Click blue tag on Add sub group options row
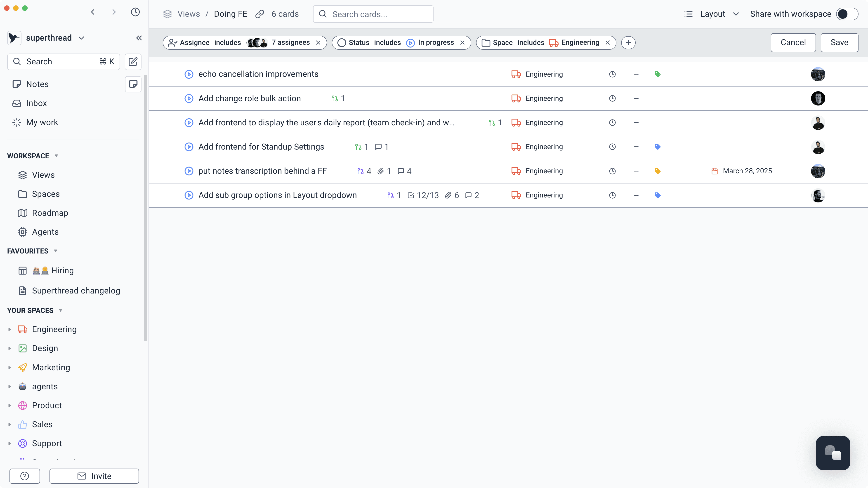 (x=657, y=195)
